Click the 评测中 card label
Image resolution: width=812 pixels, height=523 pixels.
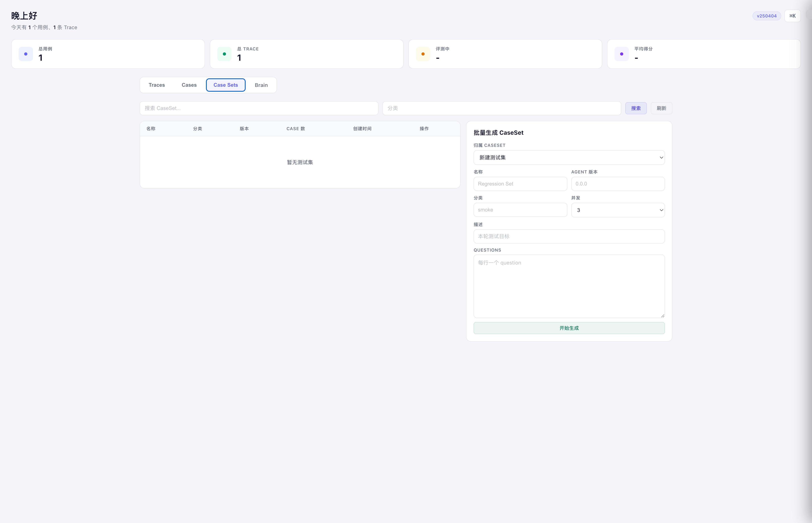coord(442,49)
